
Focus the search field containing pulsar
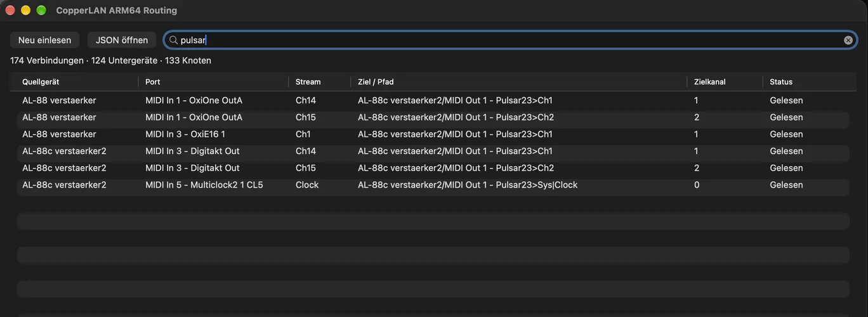pos(511,40)
